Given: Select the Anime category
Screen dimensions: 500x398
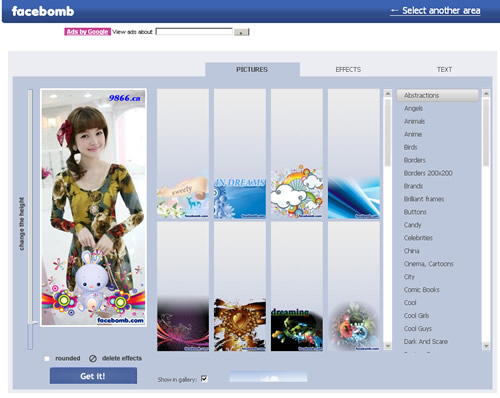Looking at the screenshot, I should pyautogui.click(x=413, y=134).
